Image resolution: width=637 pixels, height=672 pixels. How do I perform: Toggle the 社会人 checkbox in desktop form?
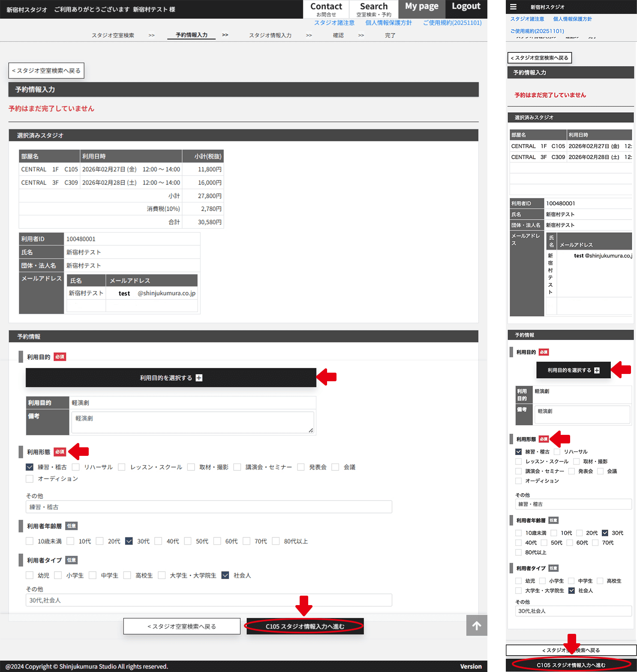point(225,576)
